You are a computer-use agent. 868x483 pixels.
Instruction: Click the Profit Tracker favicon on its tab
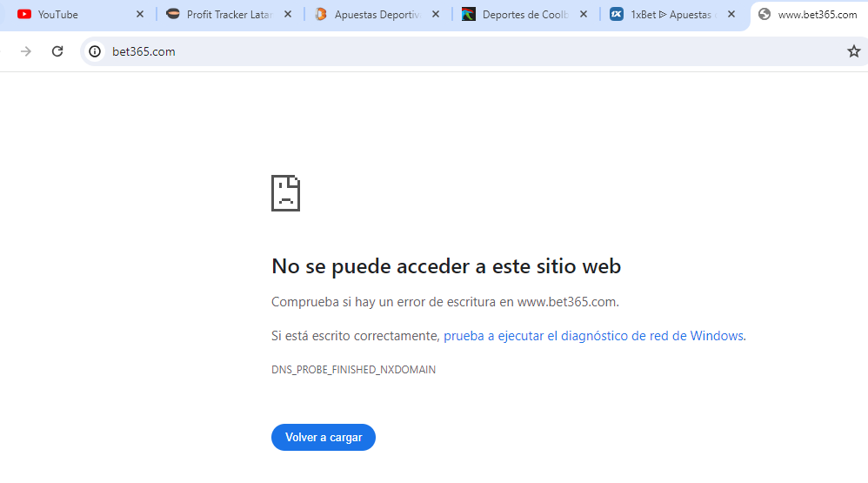click(x=173, y=14)
